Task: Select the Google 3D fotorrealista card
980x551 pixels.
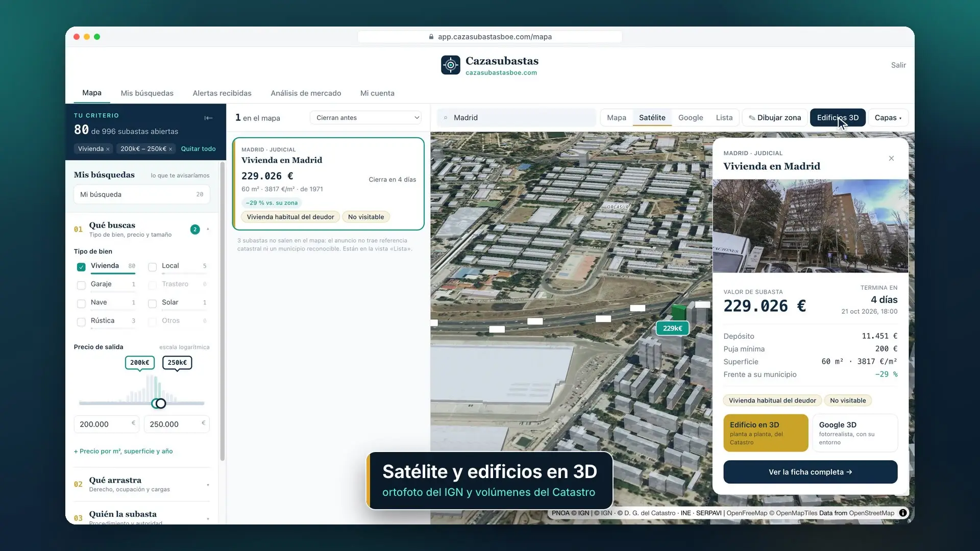Action: (x=855, y=433)
